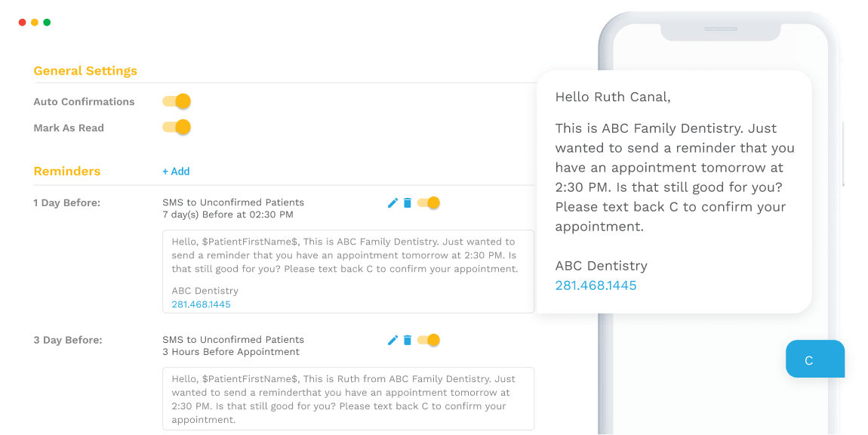Disable Auto Confirmations
Viewport: 868px width, 435px height.
[176, 100]
